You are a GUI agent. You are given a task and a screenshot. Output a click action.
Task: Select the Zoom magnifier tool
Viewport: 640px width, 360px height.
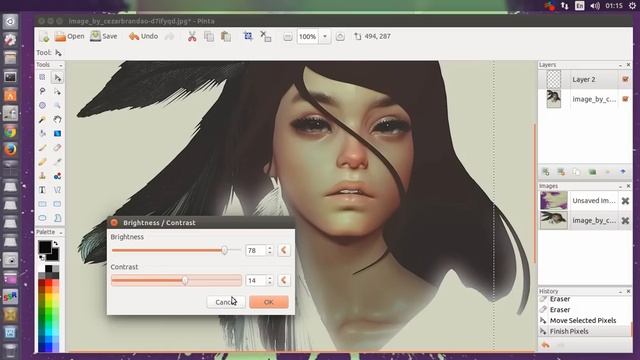(58, 105)
